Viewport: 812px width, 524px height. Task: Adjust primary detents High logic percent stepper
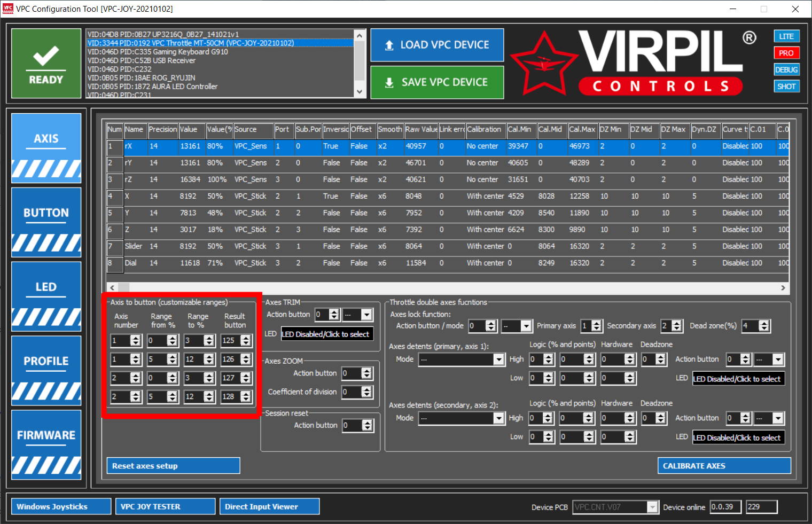(549, 359)
